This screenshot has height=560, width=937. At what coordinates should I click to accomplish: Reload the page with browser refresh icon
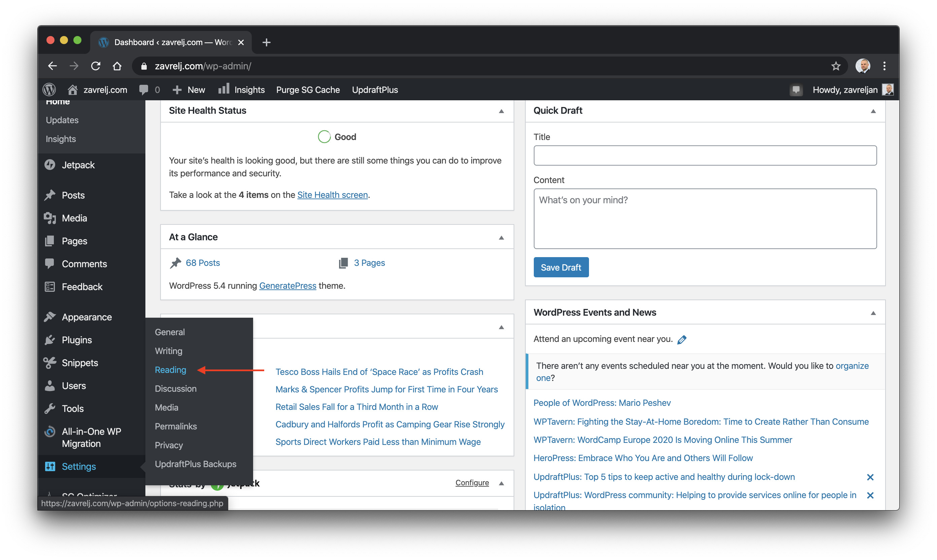click(96, 66)
